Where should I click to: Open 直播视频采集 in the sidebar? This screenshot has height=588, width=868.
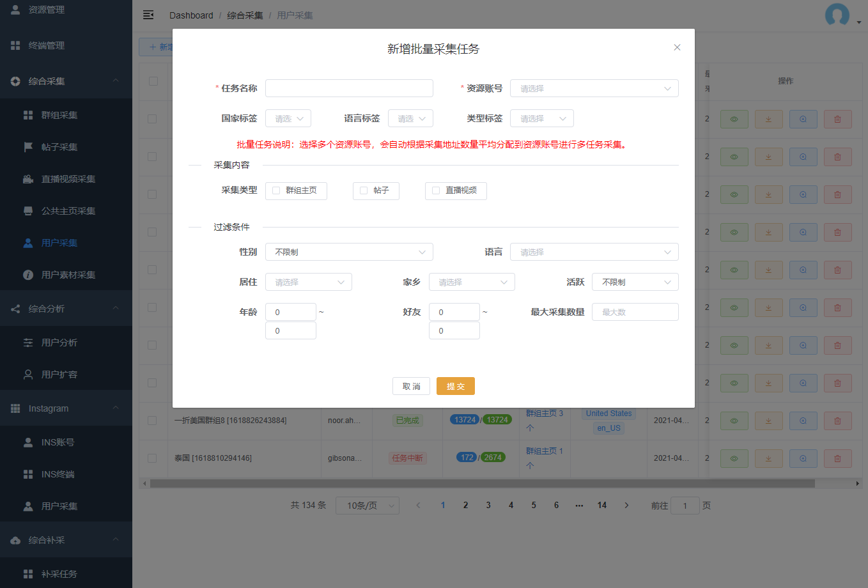point(66,179)
